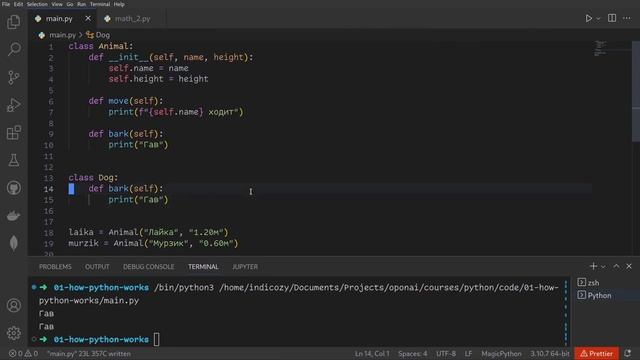Change language mode MagicPython
The height and width of the screenshot is (360, 640).
(501, 353)
